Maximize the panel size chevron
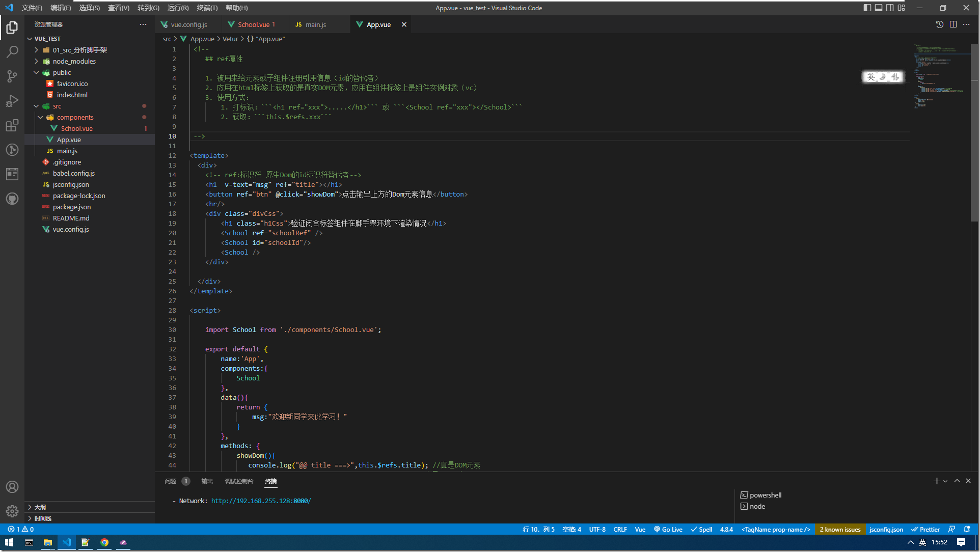 pos(957,481)
